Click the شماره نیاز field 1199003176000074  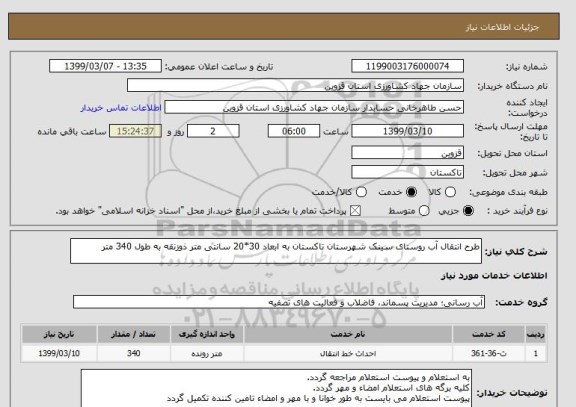(407, 66)
